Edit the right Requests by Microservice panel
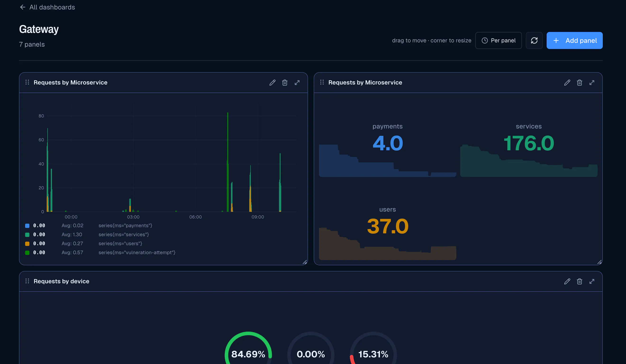This screenshot has width=626, height=364. click(567, 83)
